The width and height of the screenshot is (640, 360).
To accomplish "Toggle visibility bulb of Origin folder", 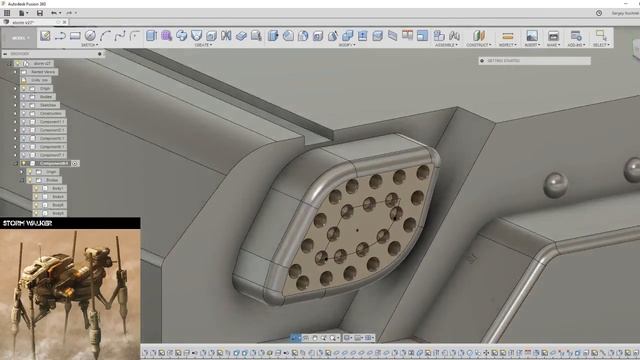I will [24, 89].
